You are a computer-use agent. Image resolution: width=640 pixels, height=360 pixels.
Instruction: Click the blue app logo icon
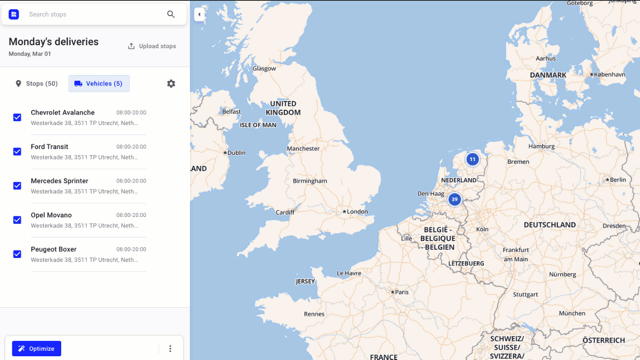pos(14,14)
